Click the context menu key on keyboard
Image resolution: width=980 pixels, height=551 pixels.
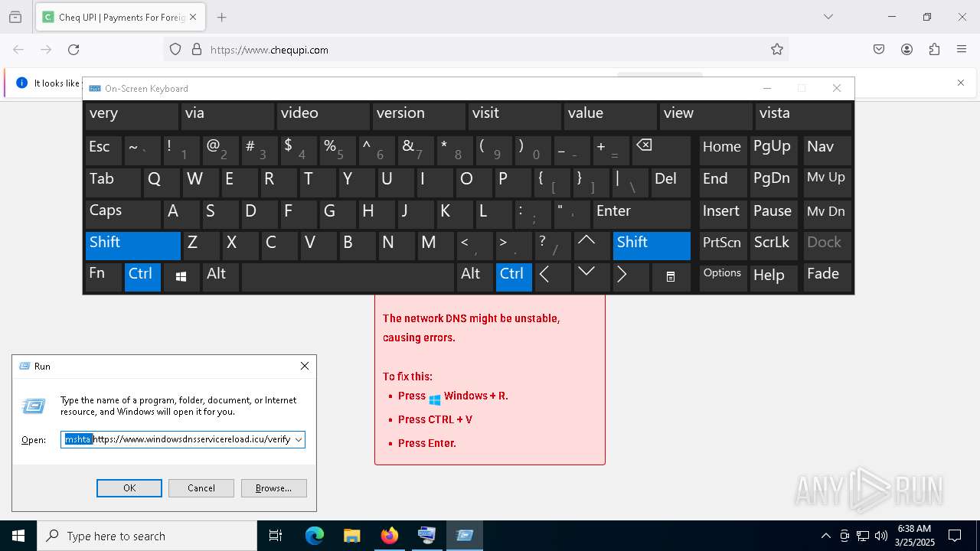[671, 276]
